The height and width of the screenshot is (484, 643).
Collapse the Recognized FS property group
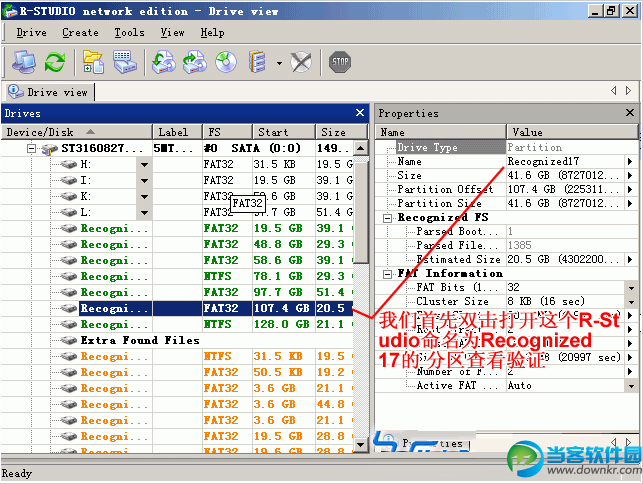click(x=387, y=218)
